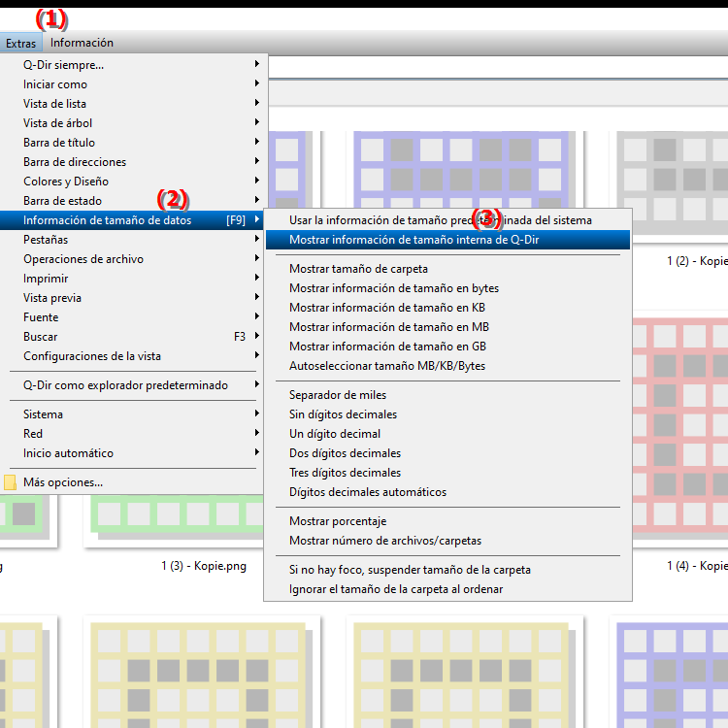Choose Usar la información de tamaño predeterminada del sistema
This screenshot has height=728, width=728.
[x=448, y=220]
